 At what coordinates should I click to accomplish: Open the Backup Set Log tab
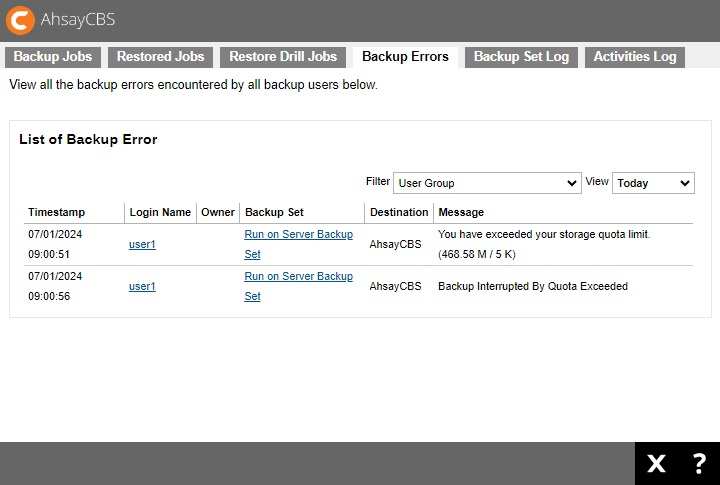[521, 56]
